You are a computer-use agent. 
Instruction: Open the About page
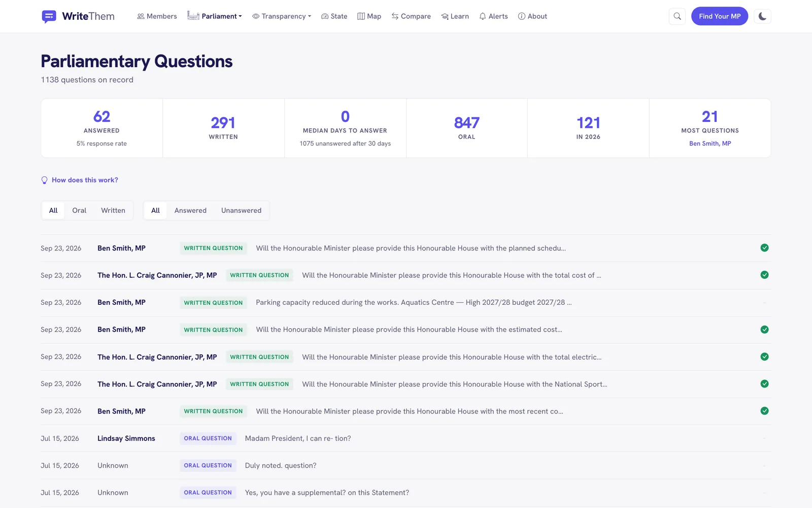pos(532,16)
